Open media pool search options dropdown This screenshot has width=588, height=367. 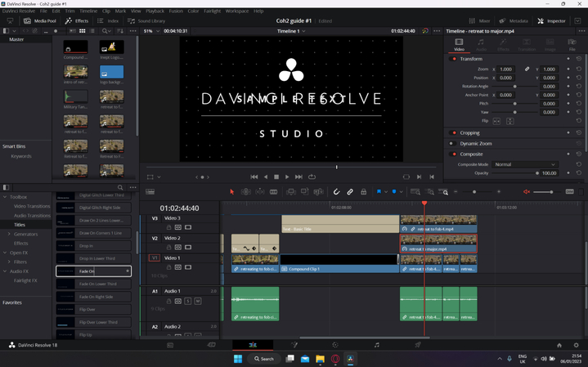coord(106,31)
